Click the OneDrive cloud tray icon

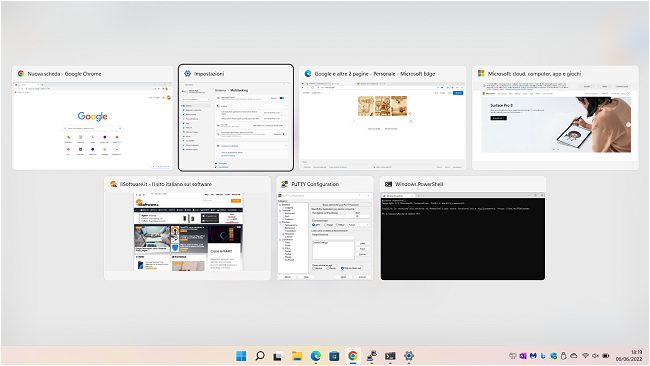(574, 356)
